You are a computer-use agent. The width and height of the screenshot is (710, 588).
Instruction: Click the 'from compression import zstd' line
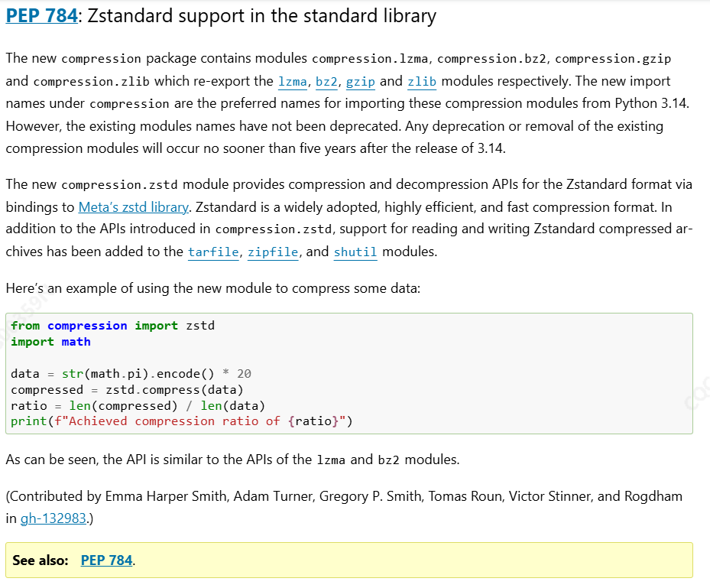pyautogui.click(x=113, y=326)
